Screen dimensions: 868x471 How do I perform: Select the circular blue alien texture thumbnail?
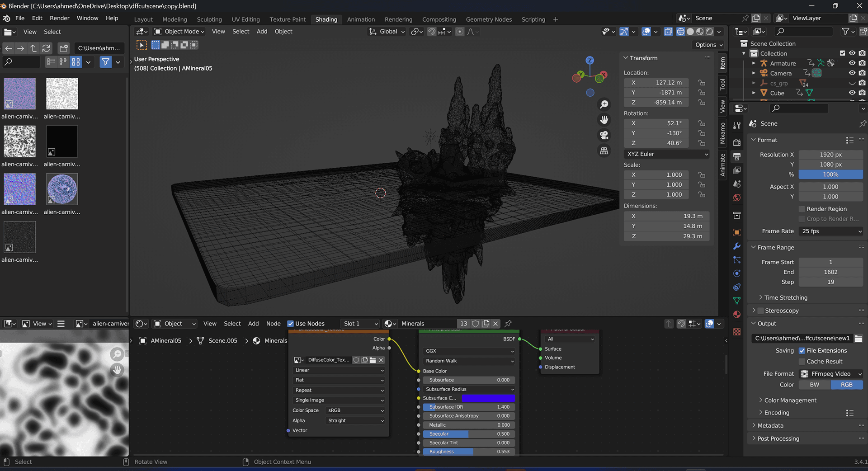pos(62,189)
